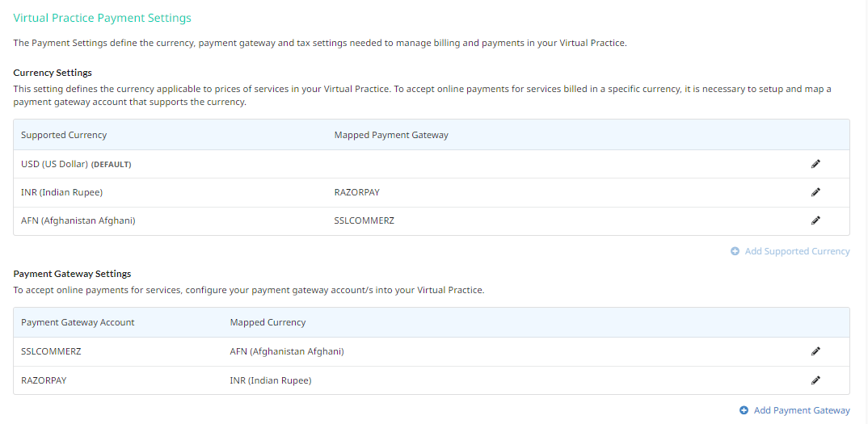The image size is (868, 424).
Task: Click the Supported Currency column header
Action: [x=64, y=135]
